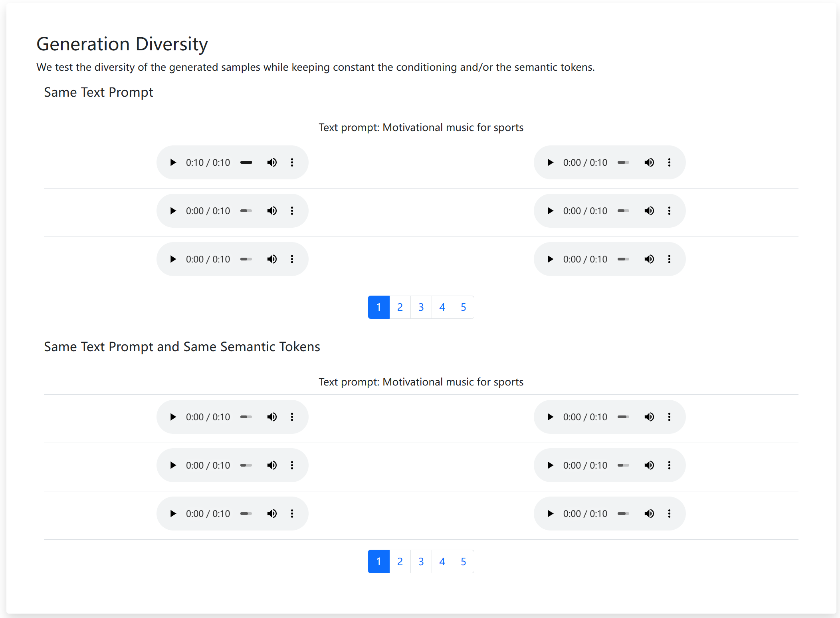Switch to page 2 in the top pagination
Image resolution: width=840 pixels, height=618 pixels.
400,307
